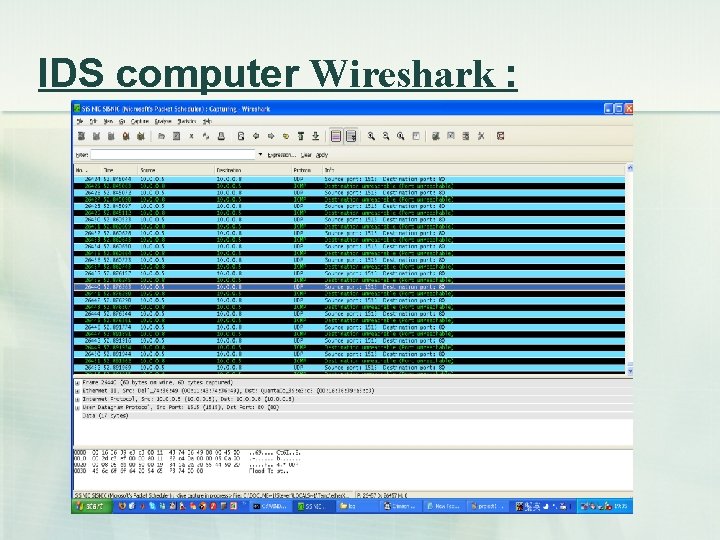Screen dimensions: 720x540
Task: Zoom in toolbar magnifier icon
Action: (371, 136)
